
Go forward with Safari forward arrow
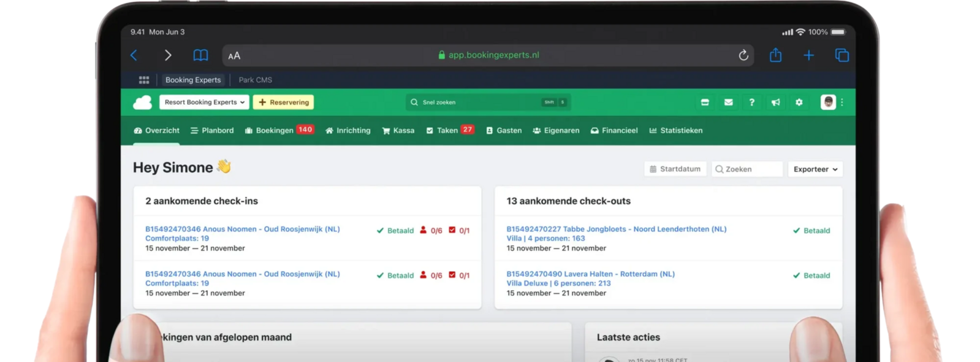(x=168, y=55)
